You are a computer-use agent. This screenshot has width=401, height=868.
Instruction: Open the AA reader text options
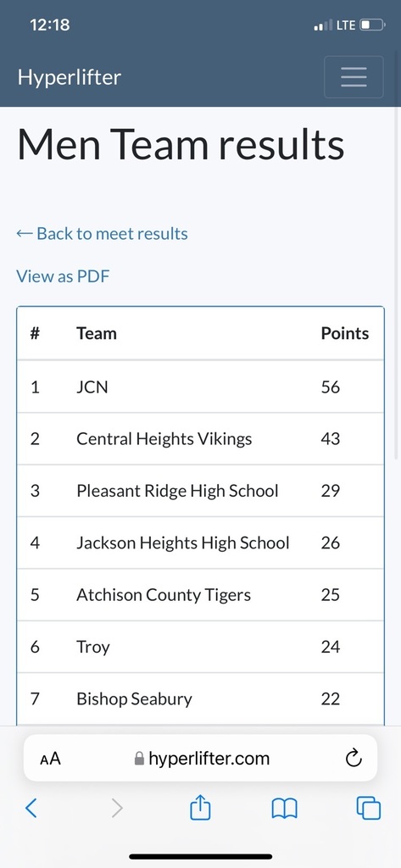pyautogui.click(x=50, y=759)
